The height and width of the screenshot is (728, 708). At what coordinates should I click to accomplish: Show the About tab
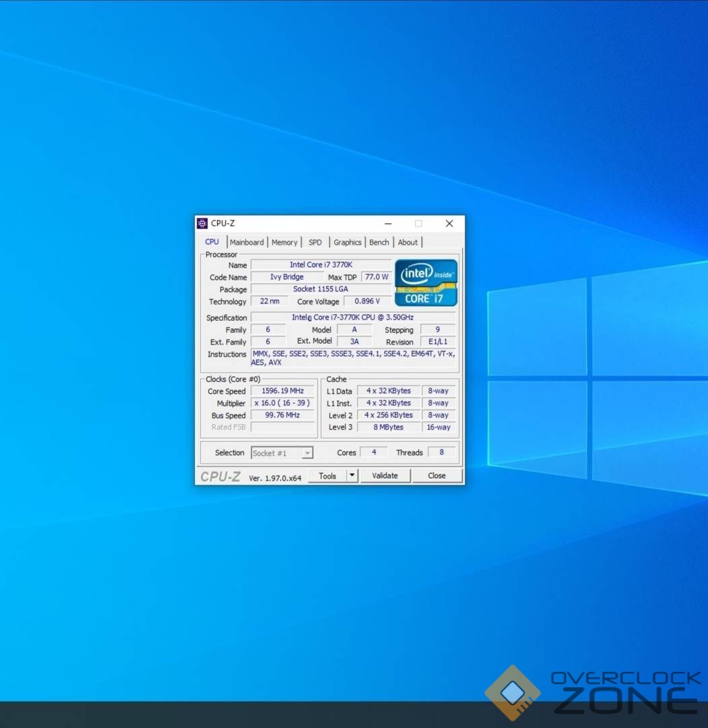[408, 243]
